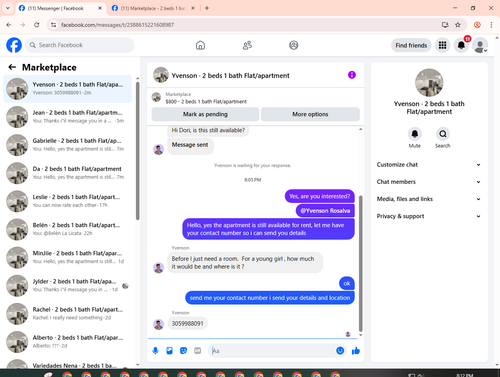Viewport: 500px width, 377px height.
Task: Open the Home feed icon
Action: pos(200,45)
